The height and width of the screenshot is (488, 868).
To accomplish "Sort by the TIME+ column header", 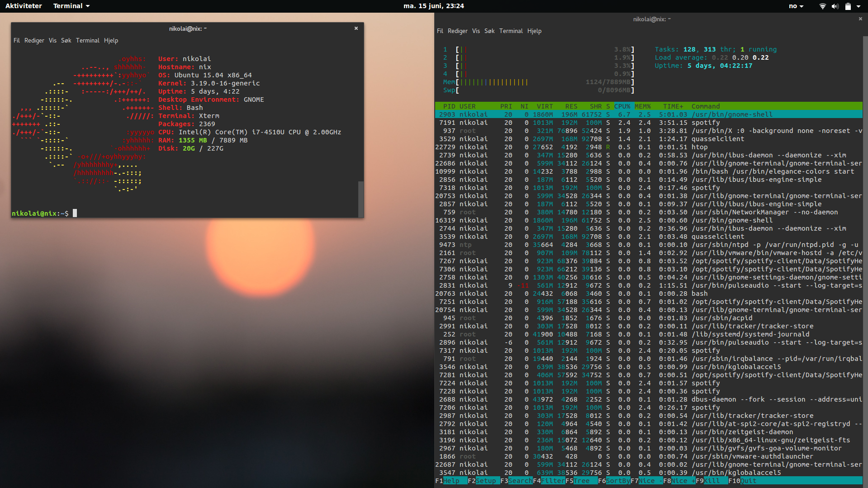I will click(673, 106).
